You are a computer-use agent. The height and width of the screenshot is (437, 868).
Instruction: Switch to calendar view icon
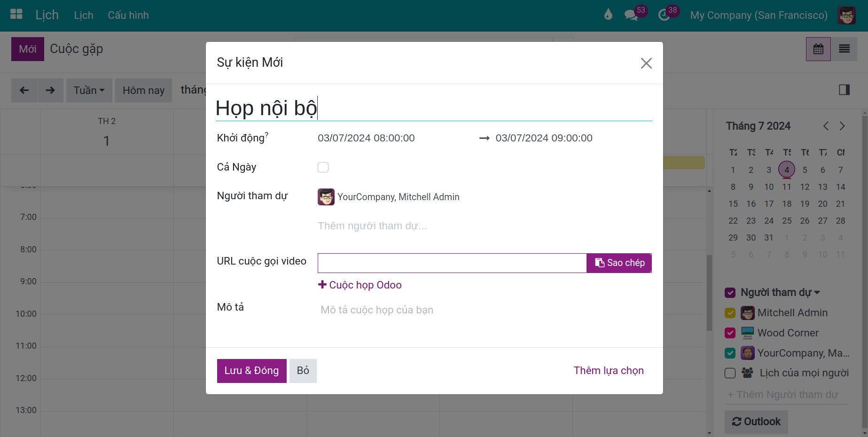(x=818, y=49)
